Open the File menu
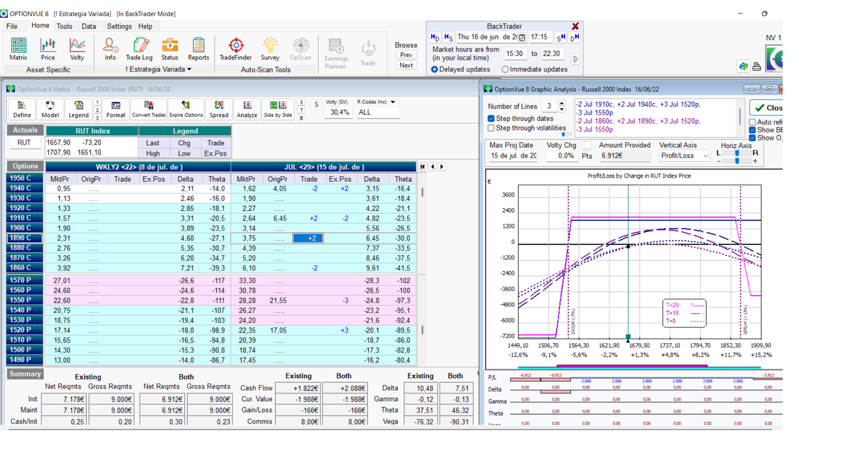The height and width of the screenshot is (459, 868). (x=12, y=26)
